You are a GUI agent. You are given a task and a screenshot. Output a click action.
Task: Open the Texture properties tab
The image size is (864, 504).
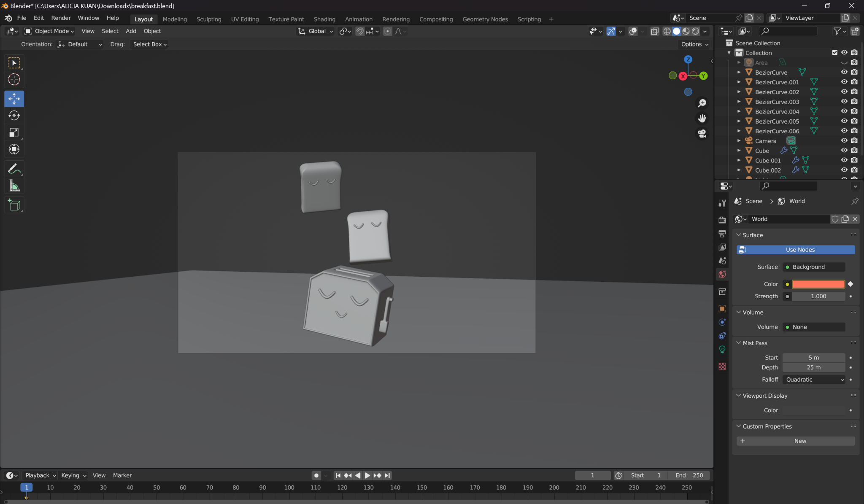click(722, 367)
